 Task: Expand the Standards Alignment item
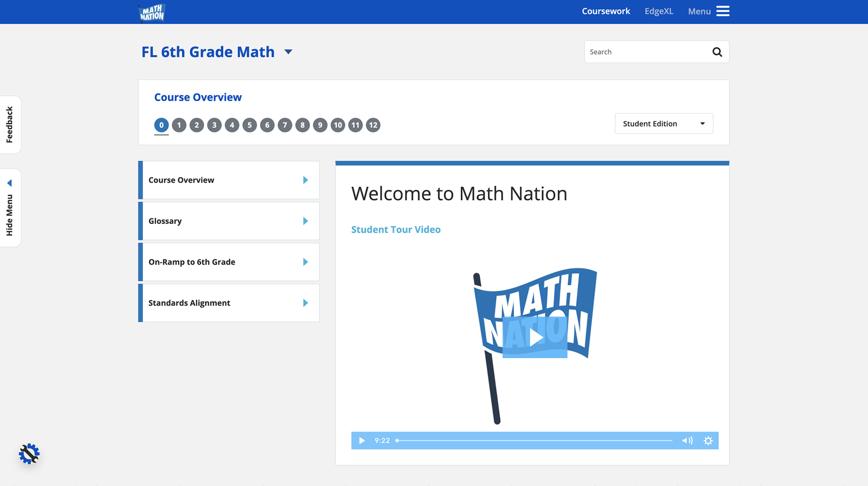(229, 303)
